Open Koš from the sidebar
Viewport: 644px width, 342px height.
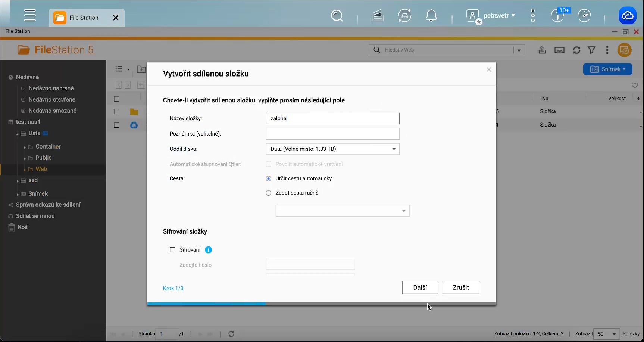(x=22, y=227)
